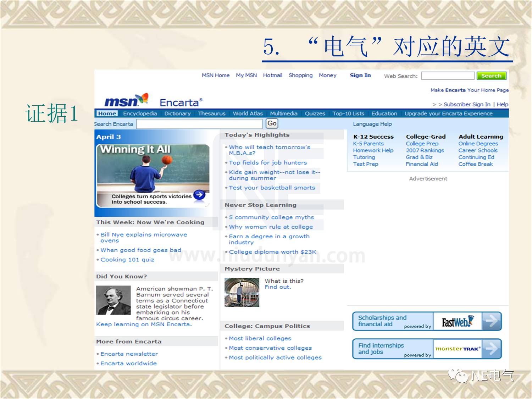
Task: Click the Sign In link
Action: pyautogui.click(x=360, y=76)
